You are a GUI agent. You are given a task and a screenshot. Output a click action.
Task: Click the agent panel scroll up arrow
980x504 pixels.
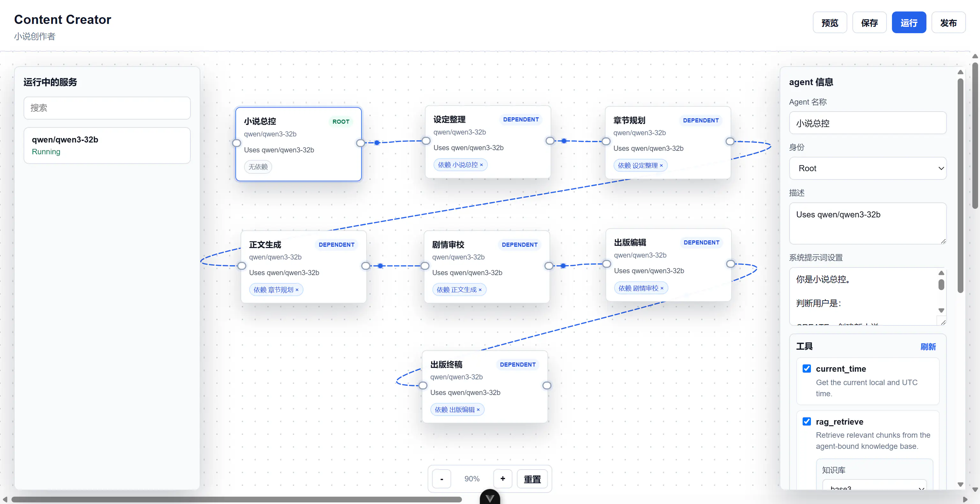(960, 72)
